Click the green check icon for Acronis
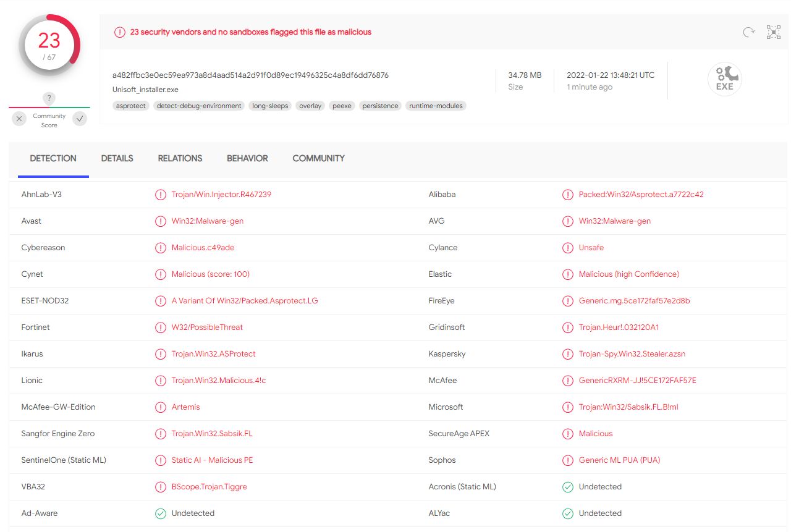 [567, 487]
